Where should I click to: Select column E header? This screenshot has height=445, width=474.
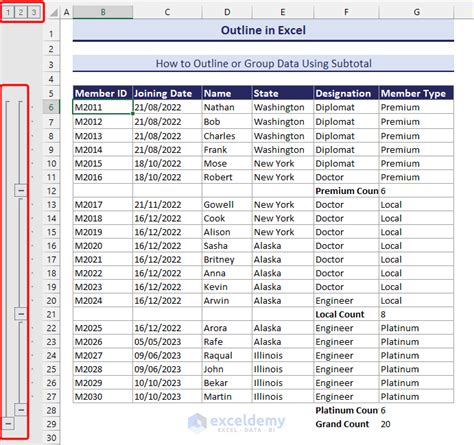tap(283, 12)
